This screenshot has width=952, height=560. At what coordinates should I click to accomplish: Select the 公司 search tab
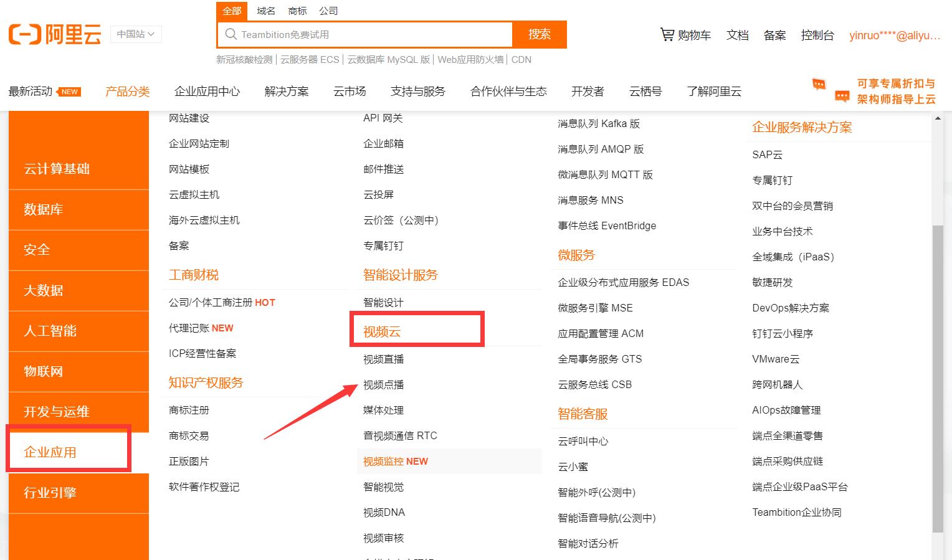pyautogui.click(x=328, y=11)
